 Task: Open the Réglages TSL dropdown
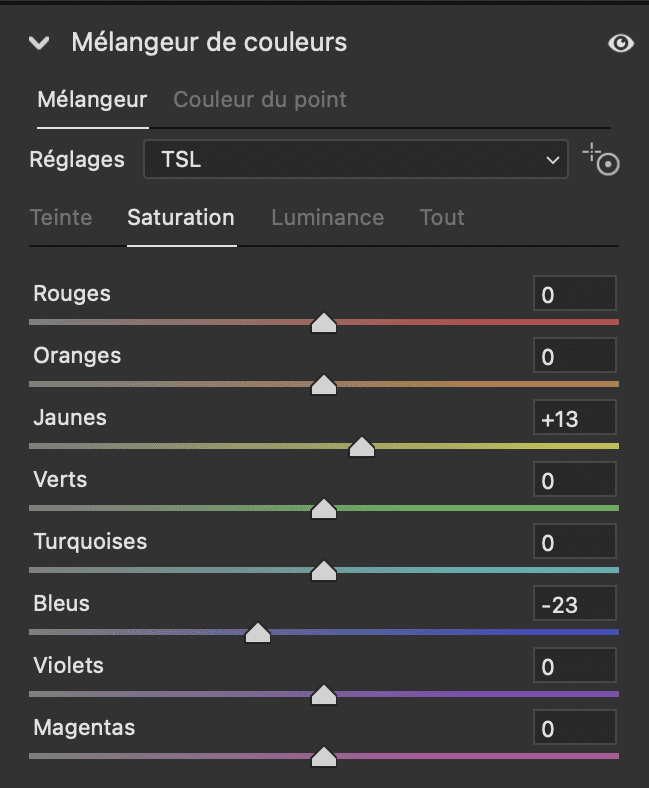[x=356, y=159]
